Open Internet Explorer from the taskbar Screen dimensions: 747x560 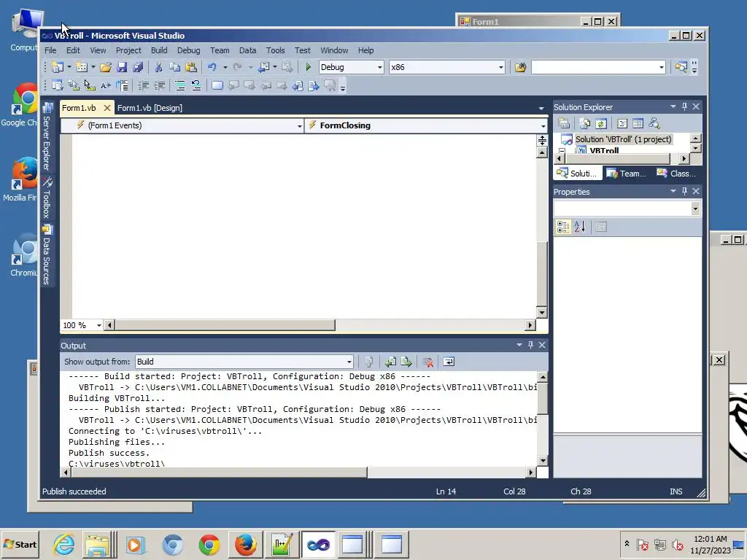pos(63,544)
